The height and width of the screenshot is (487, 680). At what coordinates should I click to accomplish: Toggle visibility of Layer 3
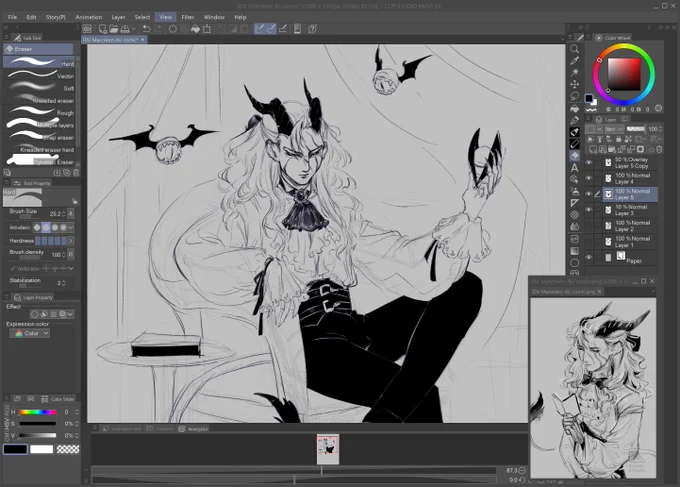[x=588, y=210]
